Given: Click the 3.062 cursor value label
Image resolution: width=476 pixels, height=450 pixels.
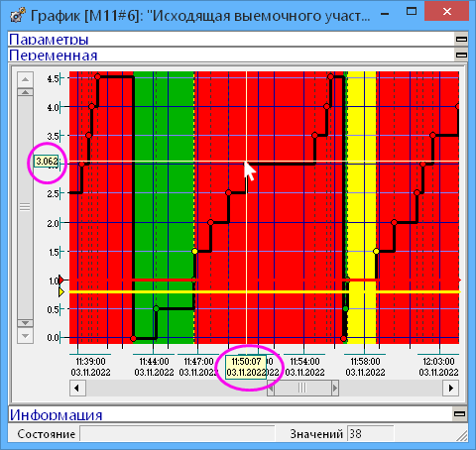Looking at the screenshot, I should click(x=47, y=162).
